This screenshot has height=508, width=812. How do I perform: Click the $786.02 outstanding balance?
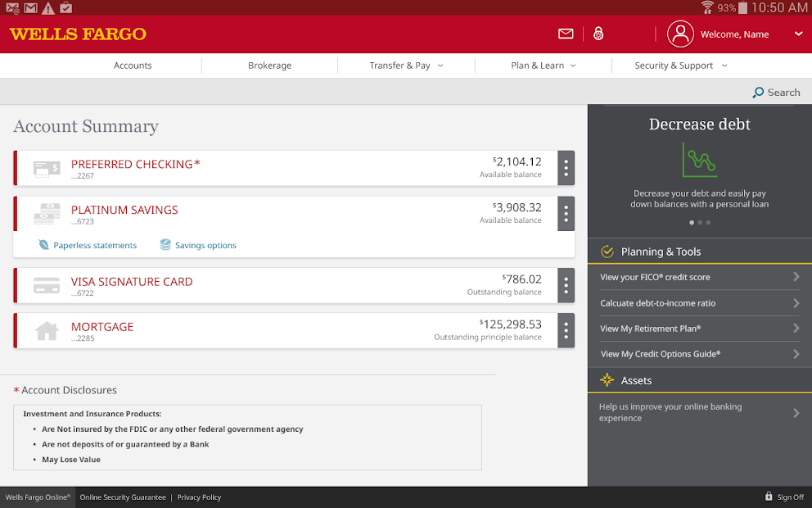[521, 279]
